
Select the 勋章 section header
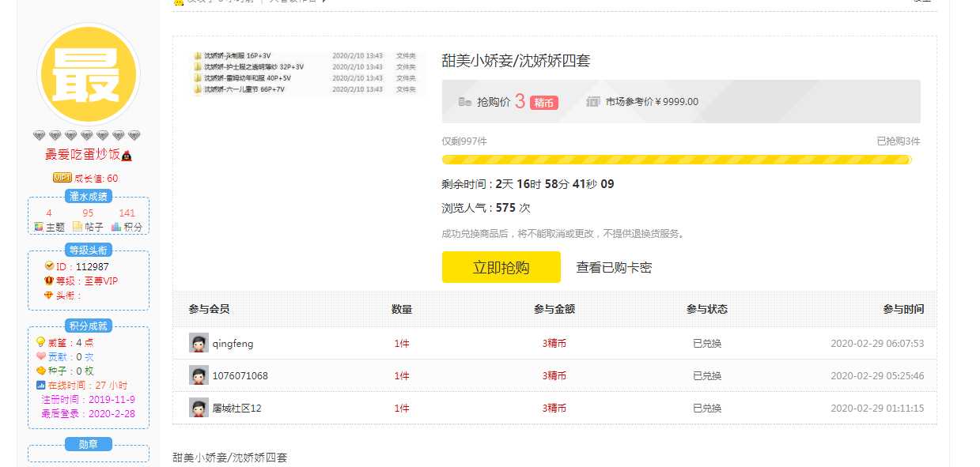(88, 444)
